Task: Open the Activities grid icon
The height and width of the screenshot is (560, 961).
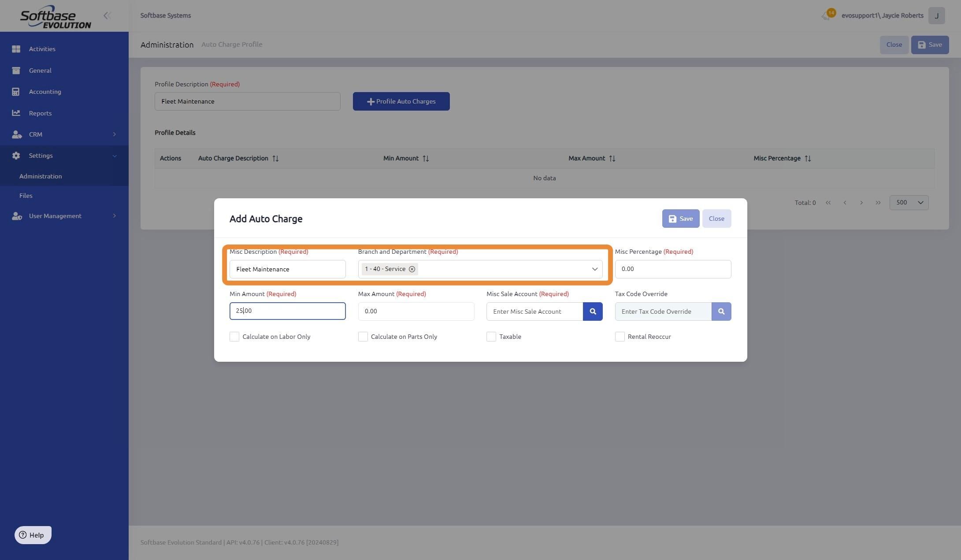Action: click(16, 49)
